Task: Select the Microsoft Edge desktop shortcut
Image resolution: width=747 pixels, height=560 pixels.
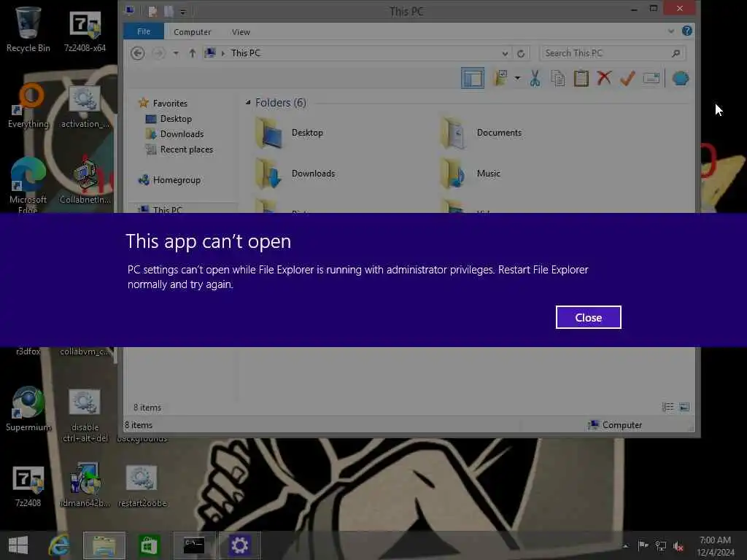Action: pos(28,184)
